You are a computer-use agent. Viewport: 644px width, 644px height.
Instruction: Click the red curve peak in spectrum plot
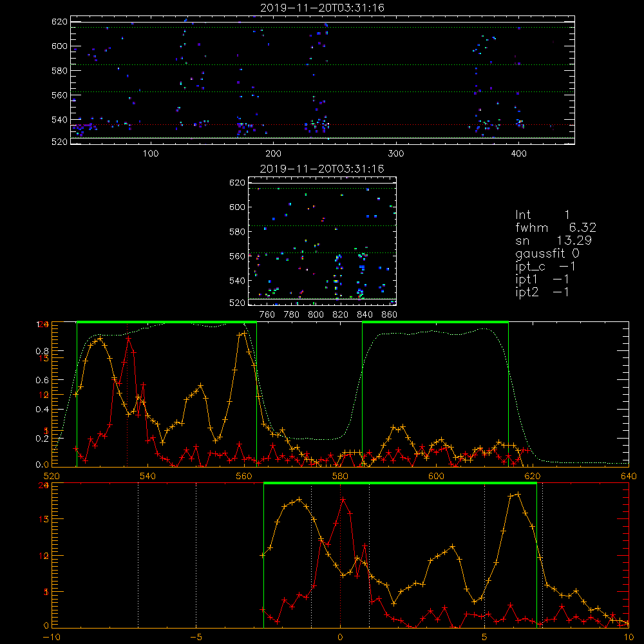pyautogui.click(x=129, y=339)
